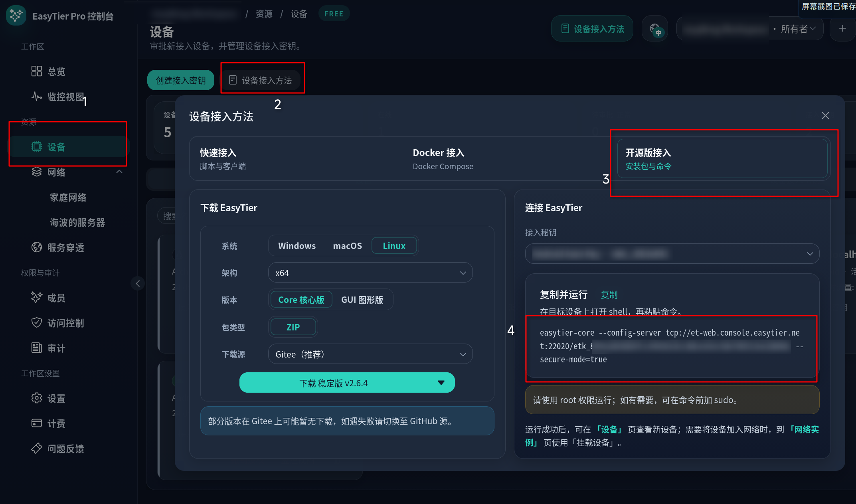Viewport: 856px width, 504px height.
Task: Open 审计 audit log icon
Action: click(x=37, y=348)
